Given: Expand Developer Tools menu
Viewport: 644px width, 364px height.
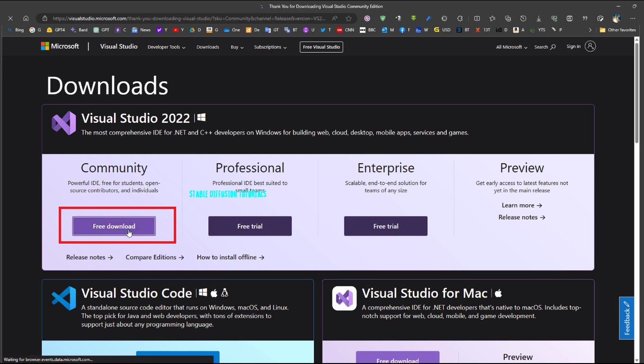Looking at the screenshot, I should [x=166, y=47].
